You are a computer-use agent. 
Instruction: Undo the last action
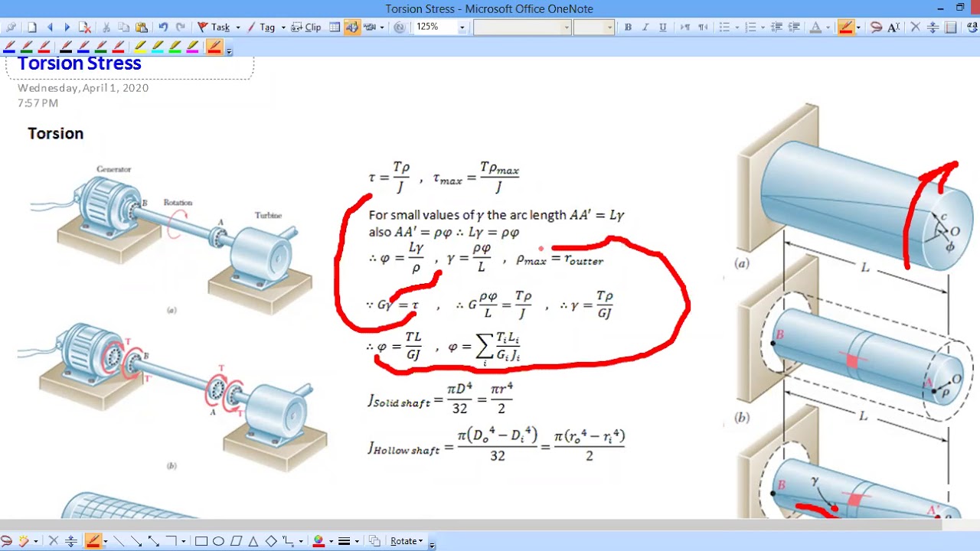pyautogui.click(x=163, y=27)
